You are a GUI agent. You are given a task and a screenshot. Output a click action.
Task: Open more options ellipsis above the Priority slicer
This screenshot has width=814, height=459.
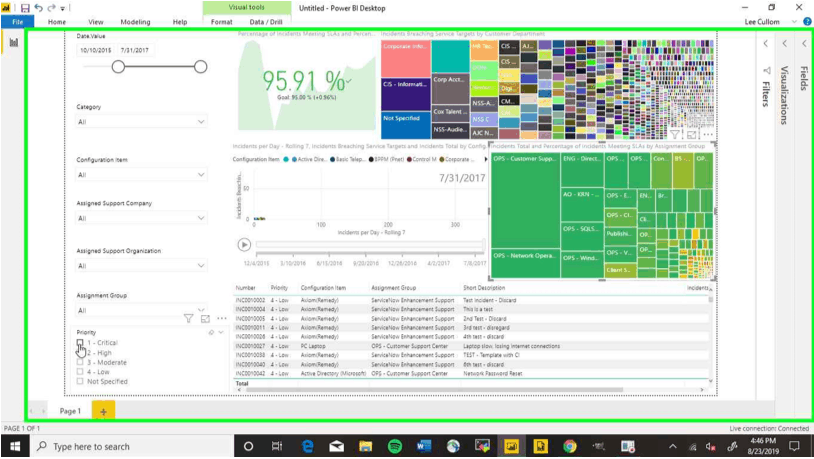[222, 318]
